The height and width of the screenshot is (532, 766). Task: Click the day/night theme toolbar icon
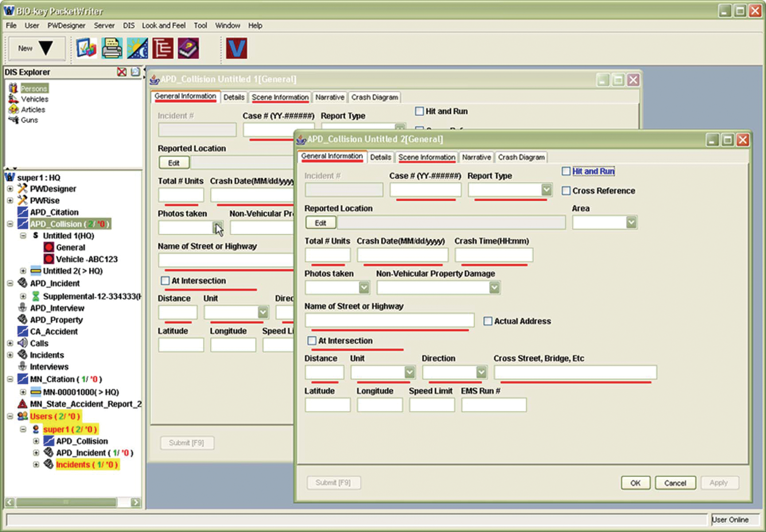pyautogui.click(x=137, y=47)
